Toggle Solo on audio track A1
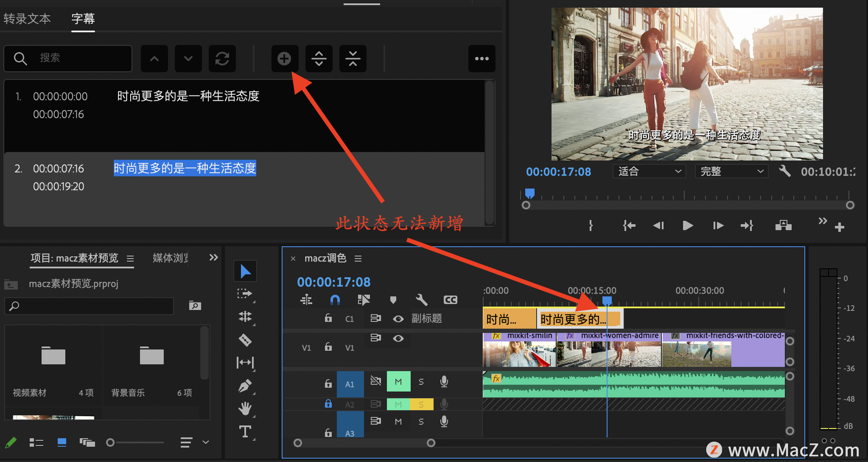 421,381
